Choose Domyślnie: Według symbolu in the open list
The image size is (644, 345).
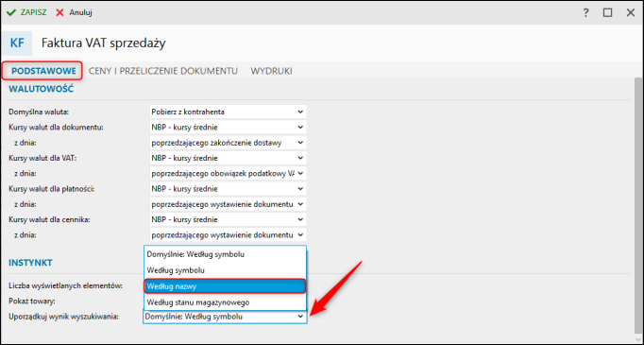(x=225, y=254)
